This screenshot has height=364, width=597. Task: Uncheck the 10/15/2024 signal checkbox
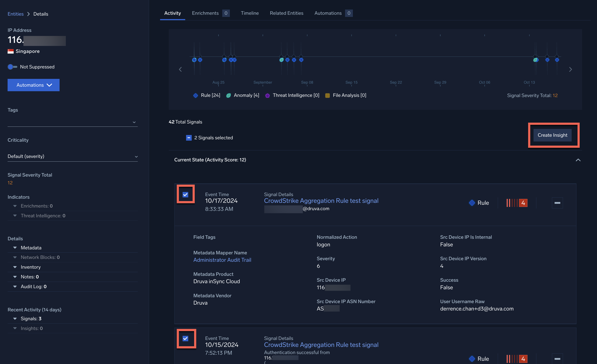[185, 339]
